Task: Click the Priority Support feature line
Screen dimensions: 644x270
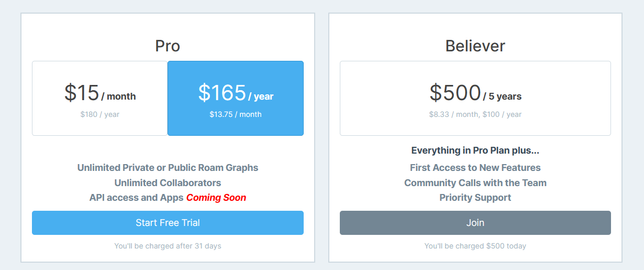Action: [475, 198]
